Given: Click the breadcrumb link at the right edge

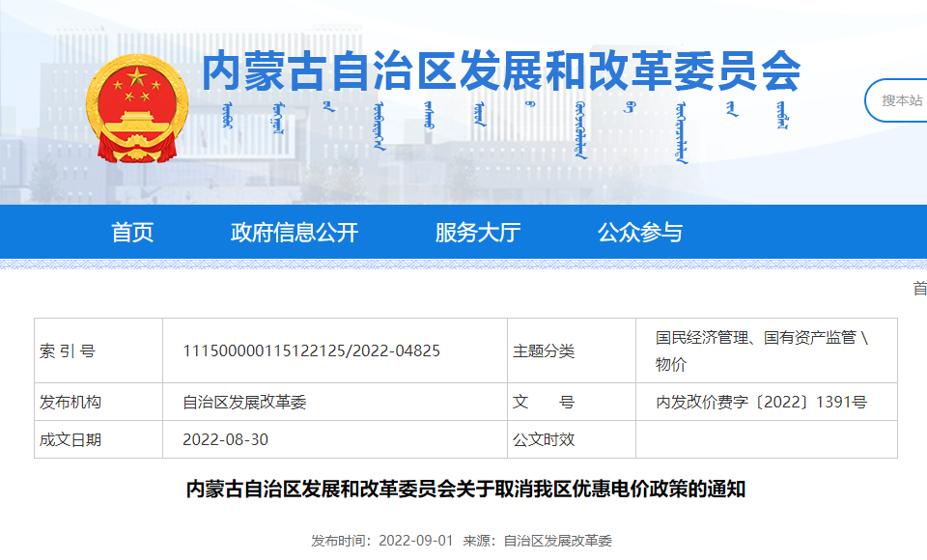Looking at the screenshot, I should (x=919, y=288).
